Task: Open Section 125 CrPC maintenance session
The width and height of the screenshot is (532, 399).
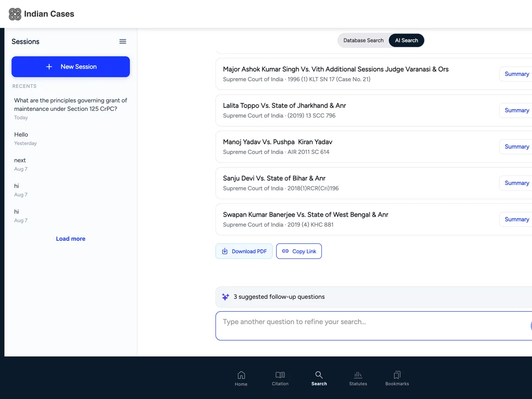Action: coord(70,109)
